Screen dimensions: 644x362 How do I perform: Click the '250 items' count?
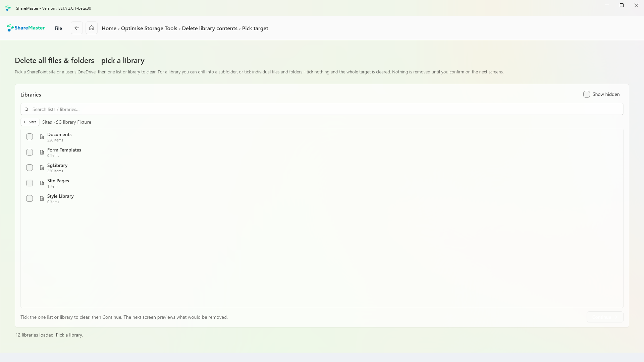(x=55, y=171)
